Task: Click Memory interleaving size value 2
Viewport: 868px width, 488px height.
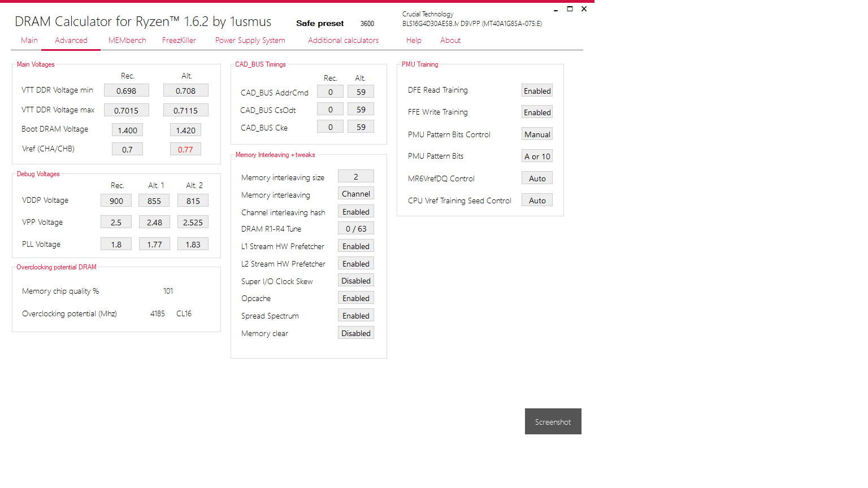Action: click(356, 176)
